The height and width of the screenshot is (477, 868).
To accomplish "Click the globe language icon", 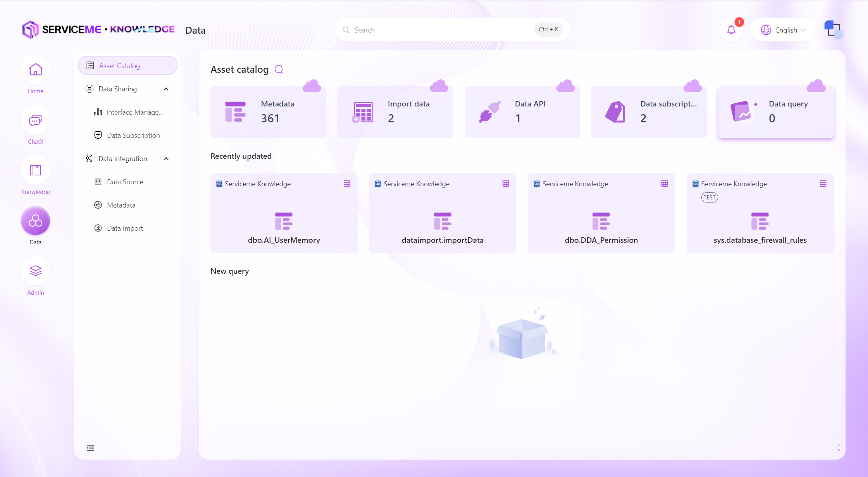I will click(x=766, y=30).
